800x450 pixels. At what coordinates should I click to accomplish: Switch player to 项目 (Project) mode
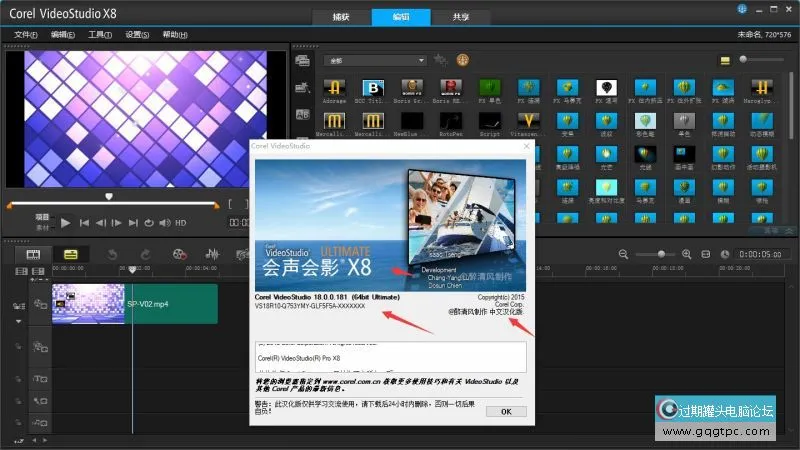coord(42,217)
